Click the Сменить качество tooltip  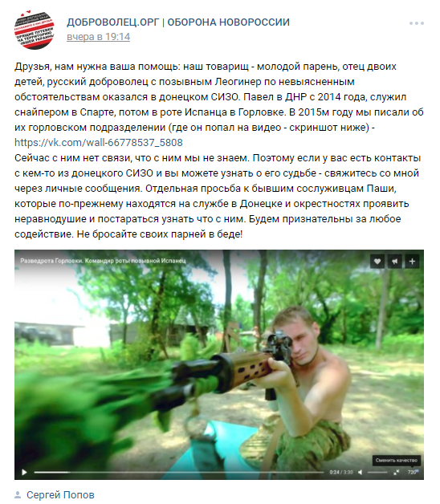397,461
